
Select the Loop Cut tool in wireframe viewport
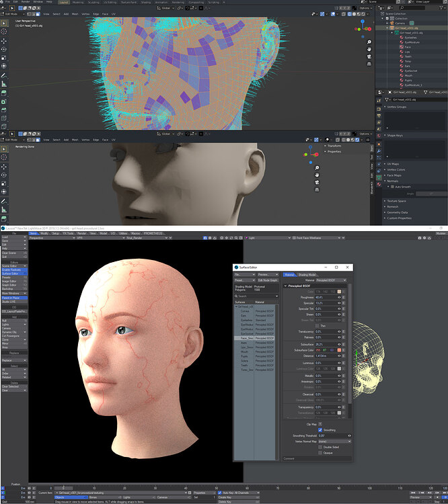[4, 118]
